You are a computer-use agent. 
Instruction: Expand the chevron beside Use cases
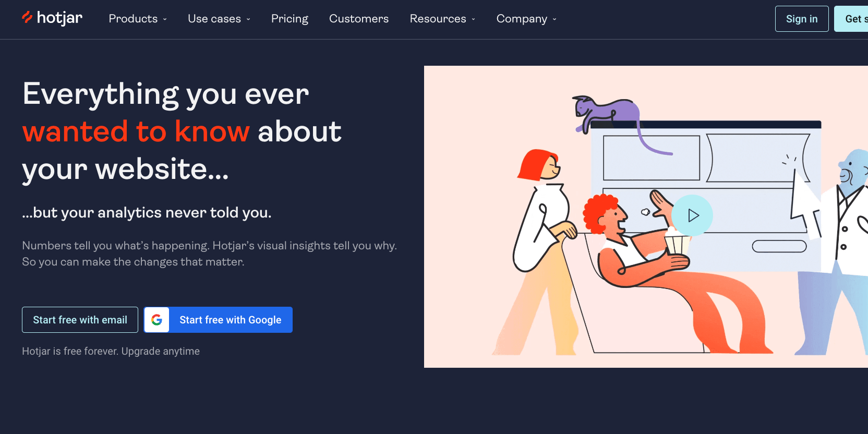[x=248, y=19]
